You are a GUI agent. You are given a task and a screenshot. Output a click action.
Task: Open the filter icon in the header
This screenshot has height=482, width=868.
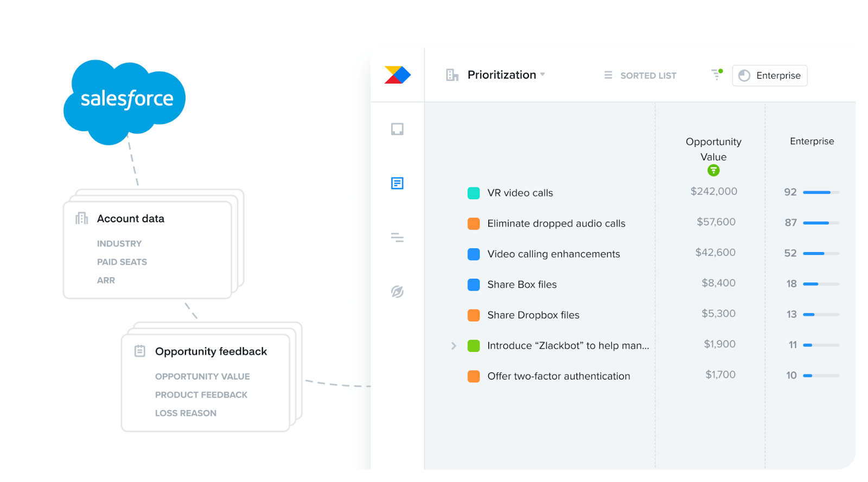[x=717, y=74]
